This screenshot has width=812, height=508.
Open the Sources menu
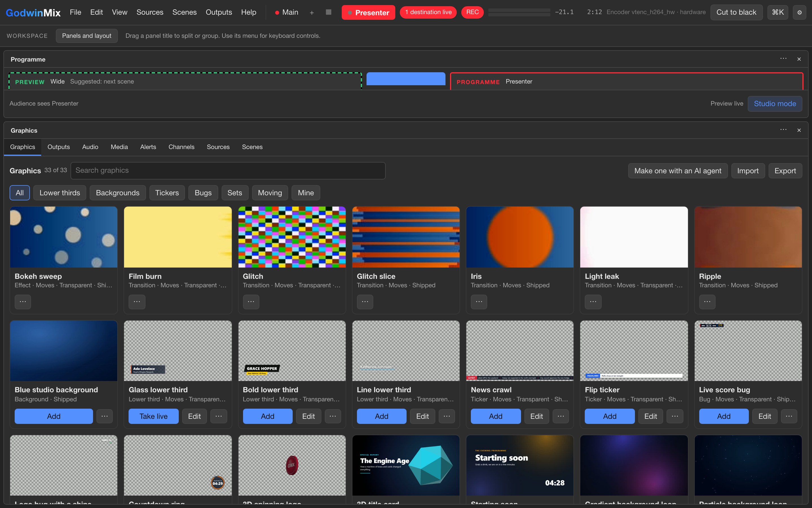pos(150,12)
